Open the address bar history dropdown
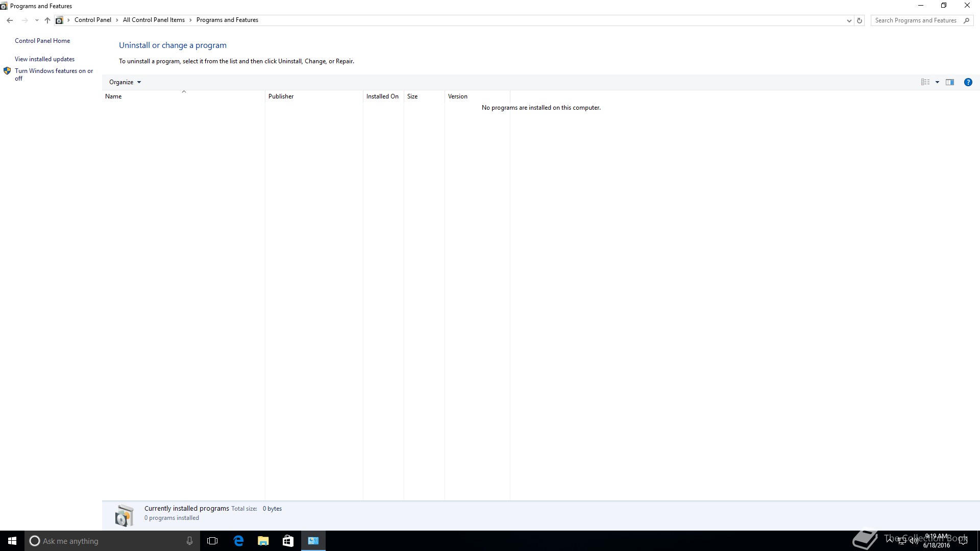The image size is (980, 551). coord(849,20)
